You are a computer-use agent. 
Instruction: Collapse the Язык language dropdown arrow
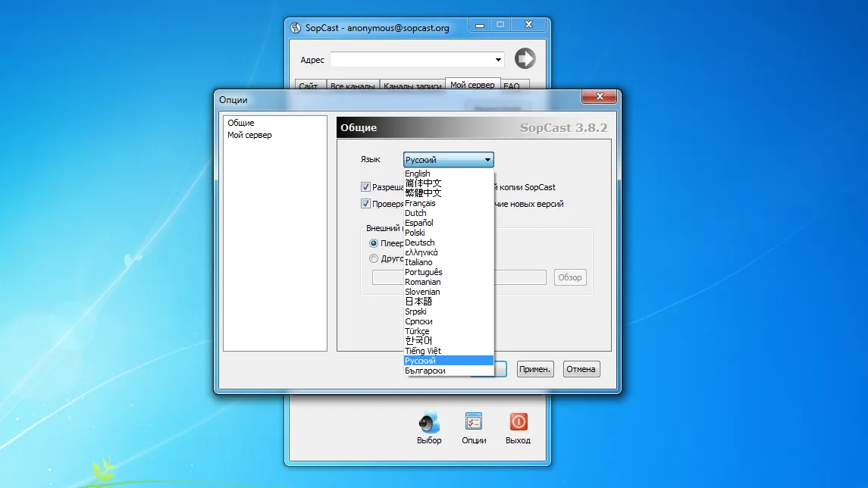point(487,160)
